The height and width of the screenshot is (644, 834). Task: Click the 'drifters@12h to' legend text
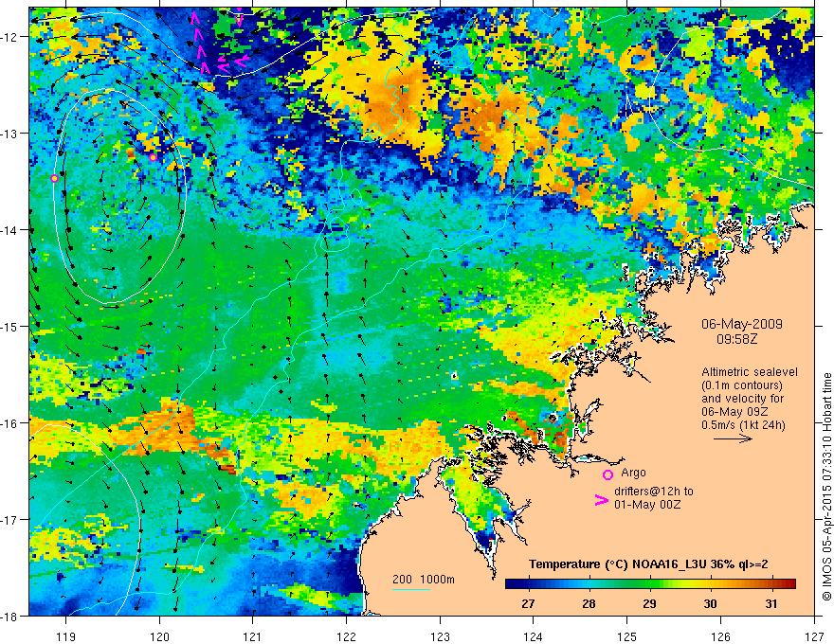[x=654, y=492]
